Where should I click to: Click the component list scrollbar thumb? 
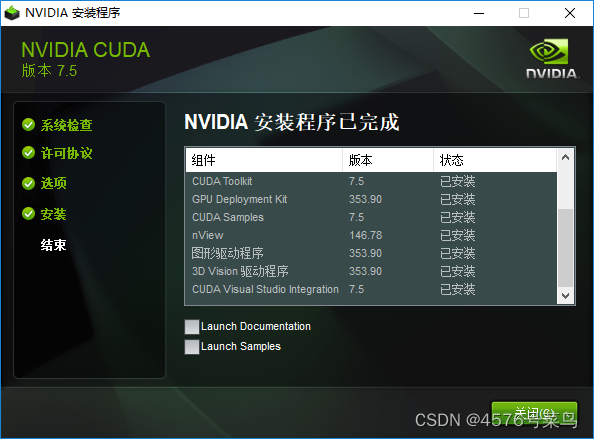point(566,248)
